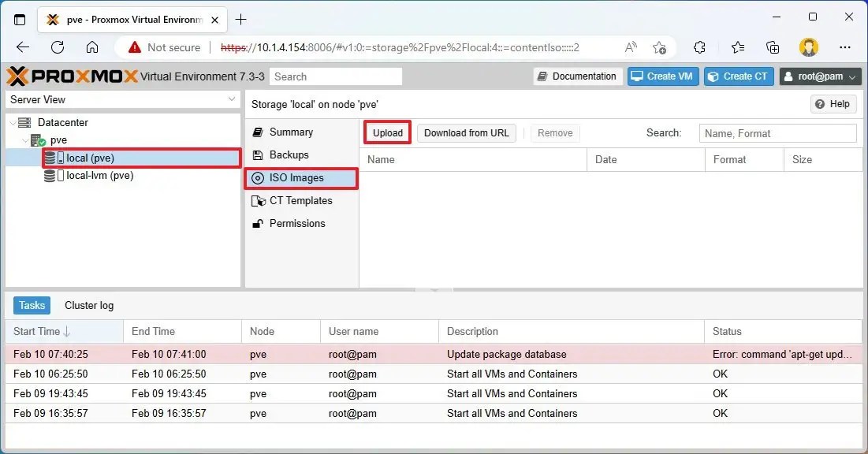
Task: Click the Name, Format search field
Action: (x=777, y=132)
